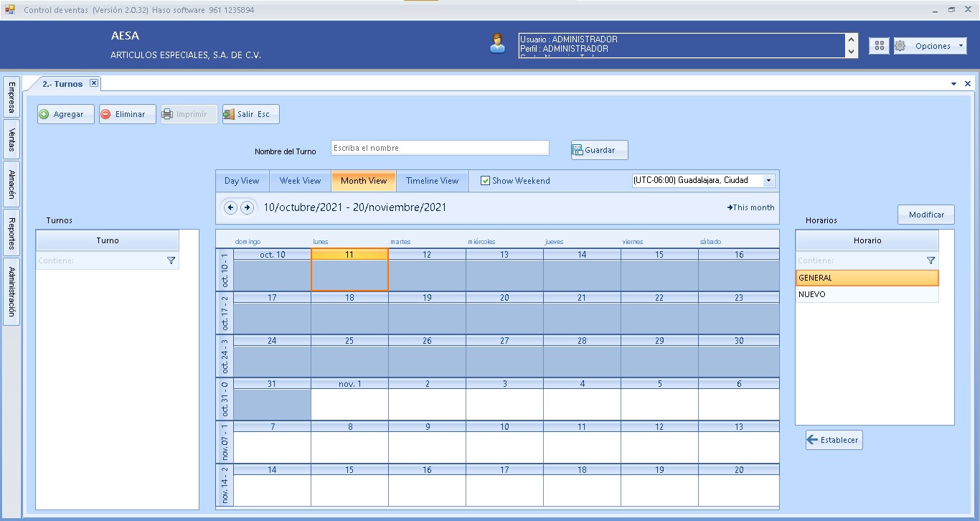Go to next period with right arrow
980x521 pixels.
click(x=247, y=207)
